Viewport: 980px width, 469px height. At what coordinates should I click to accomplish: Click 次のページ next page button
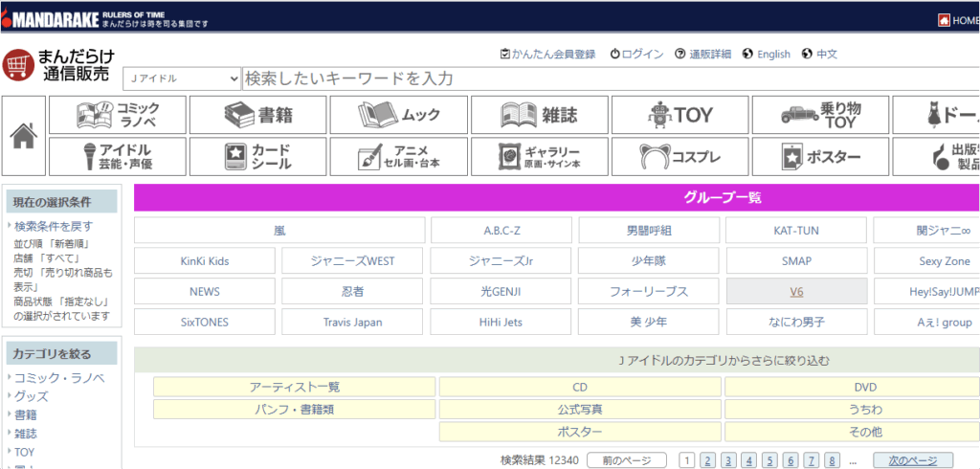(913, 461)
